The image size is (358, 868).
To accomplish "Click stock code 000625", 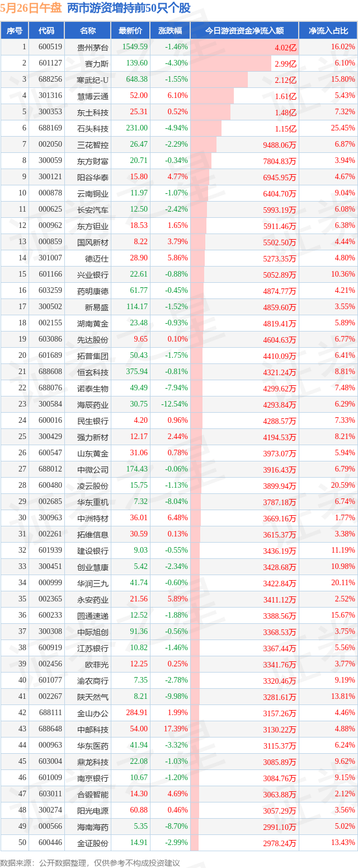I will pos(50,209).
